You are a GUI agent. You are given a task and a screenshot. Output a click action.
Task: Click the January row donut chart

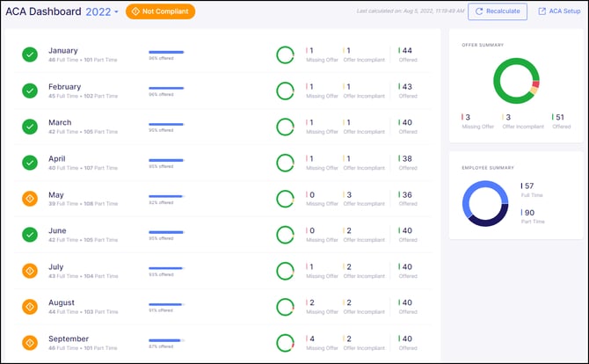pyautogui.click(x=285, y=55)
